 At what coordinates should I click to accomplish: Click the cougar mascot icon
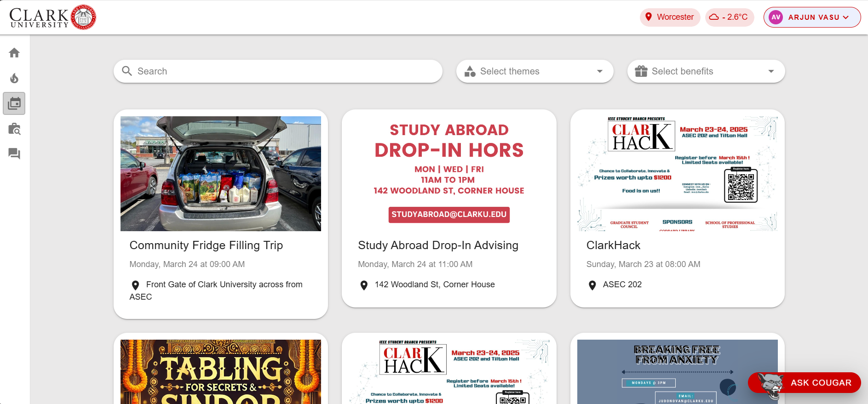(770, 386)
